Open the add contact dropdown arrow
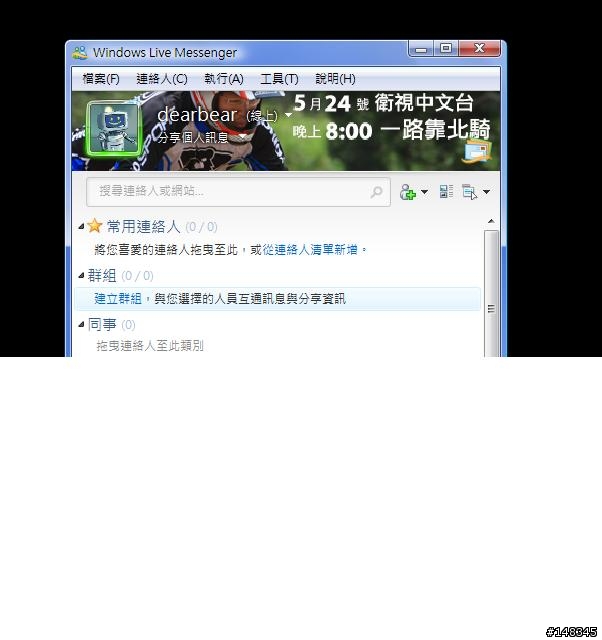The width and height of the screenshot is (602, 640). (424, 191)
